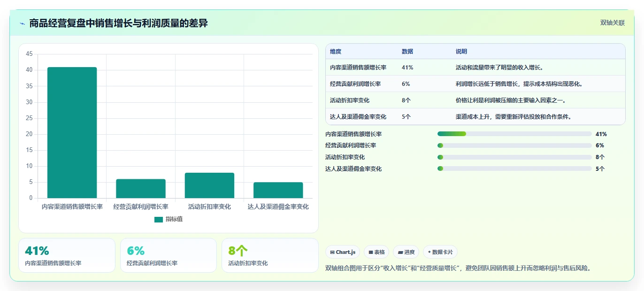Click the 双轴关联 label in header

coord(613,23)
